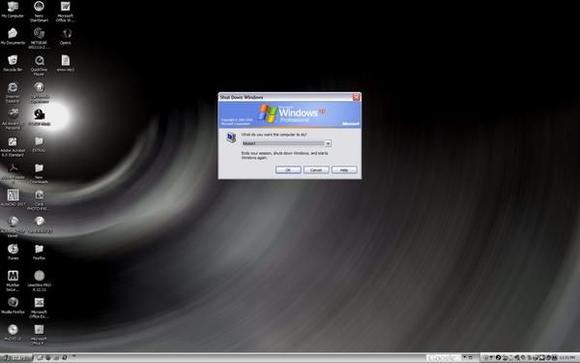Open the NETGEAR desktop shortcut

pyautogui.click(x=39, y=38)
